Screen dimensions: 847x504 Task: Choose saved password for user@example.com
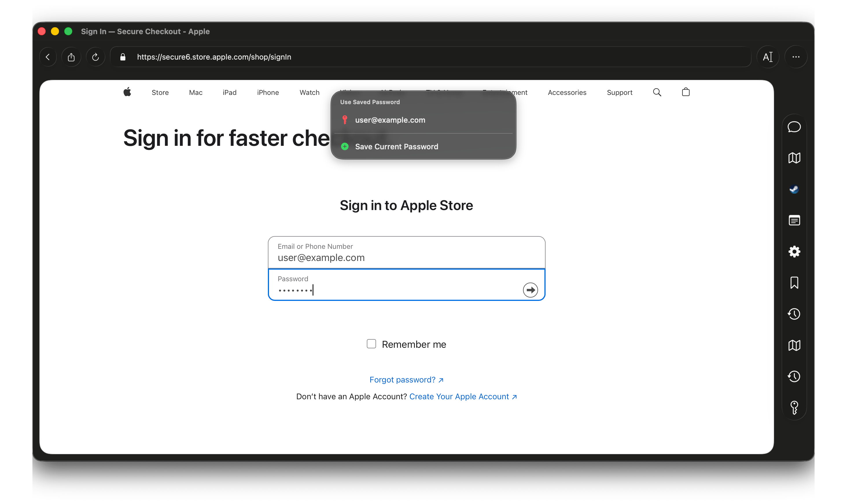[x=423, y=120]
